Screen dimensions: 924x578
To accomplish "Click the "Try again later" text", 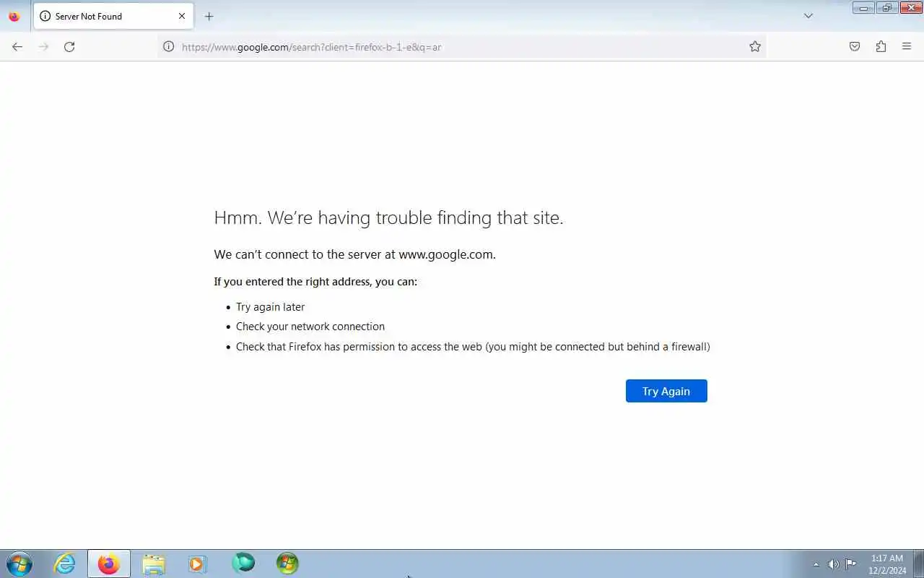I will click(270, 307).
